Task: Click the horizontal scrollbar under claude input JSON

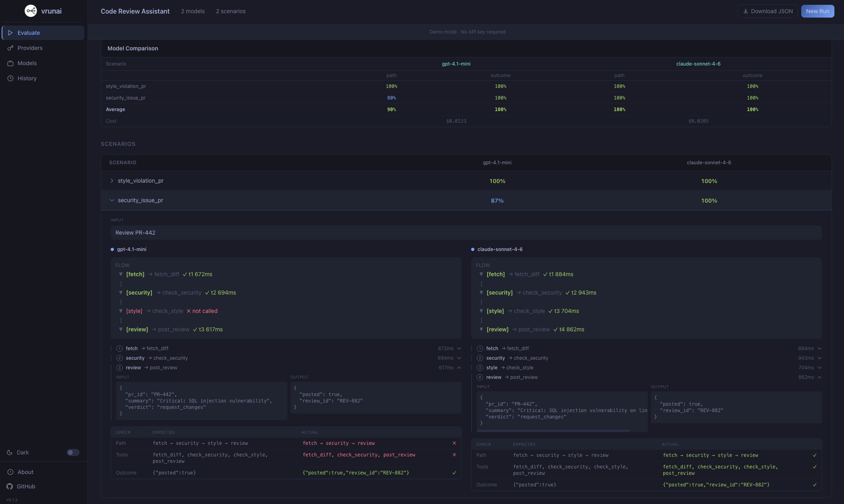Action: pyautogui.click(x=553, y=431)
